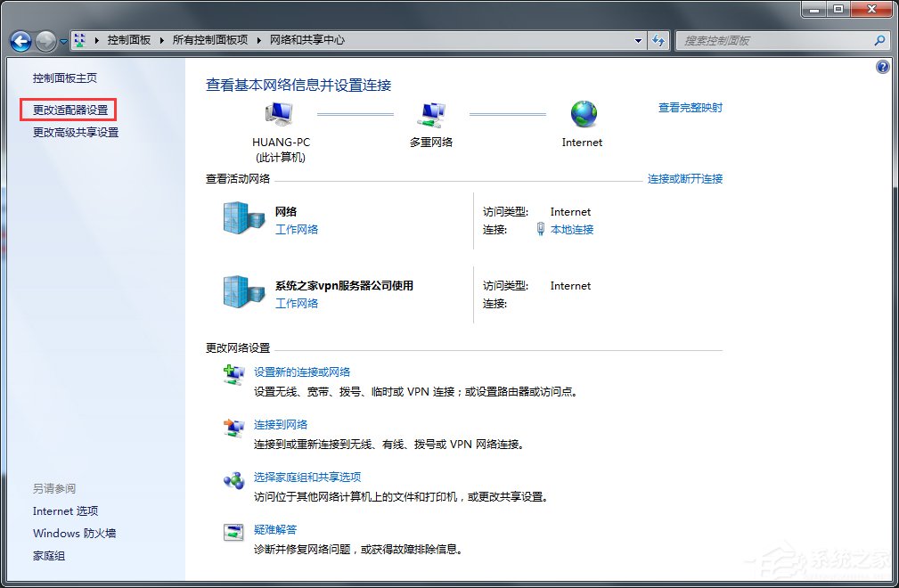Click the back navigation arrow
The width and height of the screenshot is (899, 588).
20,41
